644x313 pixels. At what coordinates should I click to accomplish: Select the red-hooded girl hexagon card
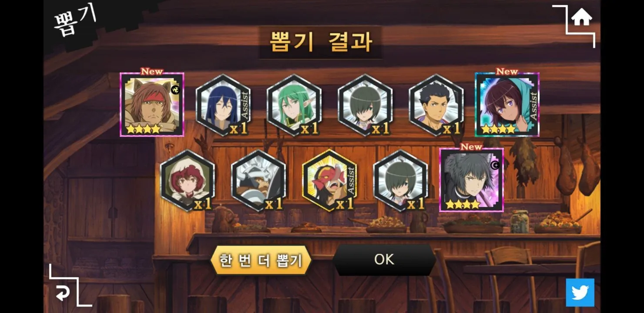tap(188, 180)
